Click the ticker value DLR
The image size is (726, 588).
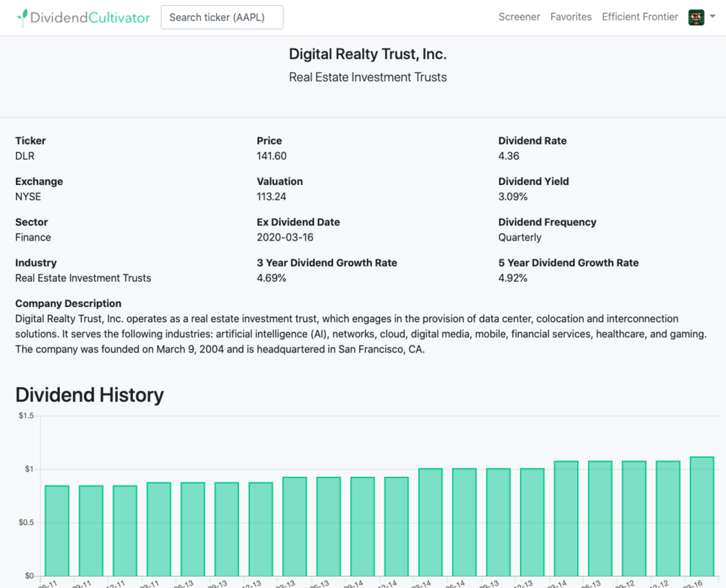coord(25,156)
